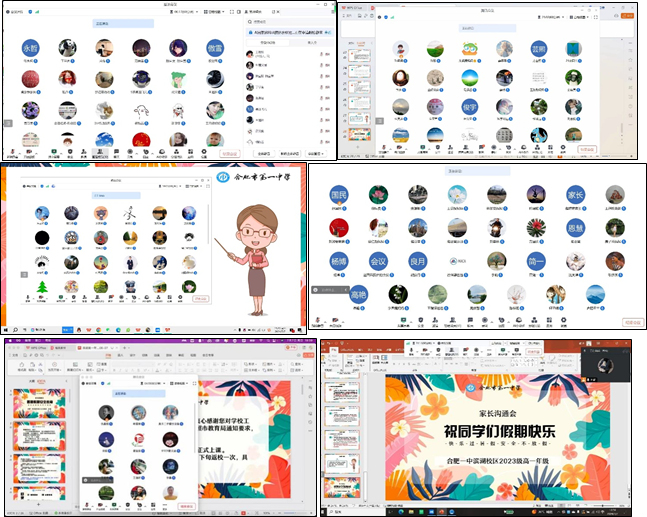Screen dimensions: 647x517
Task: Expand the left arrow beside top-left avatar grid
Action: (8, 122)
